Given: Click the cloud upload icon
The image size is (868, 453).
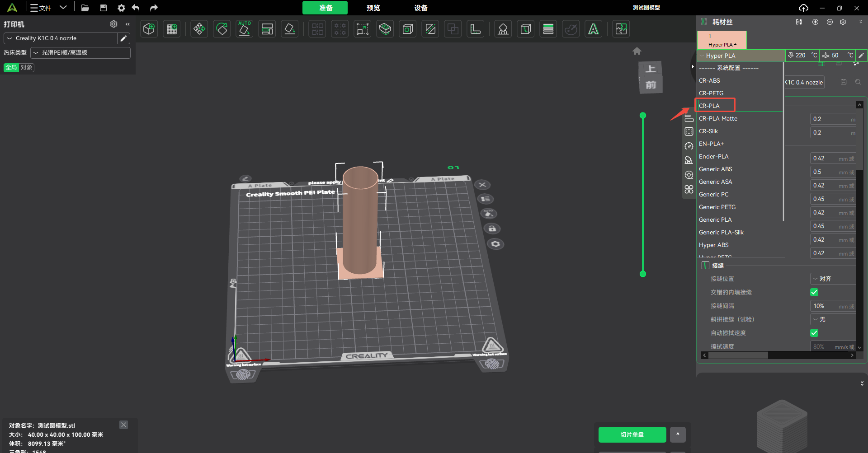Looking at the screenshot, I should click(x=803, y=8).
